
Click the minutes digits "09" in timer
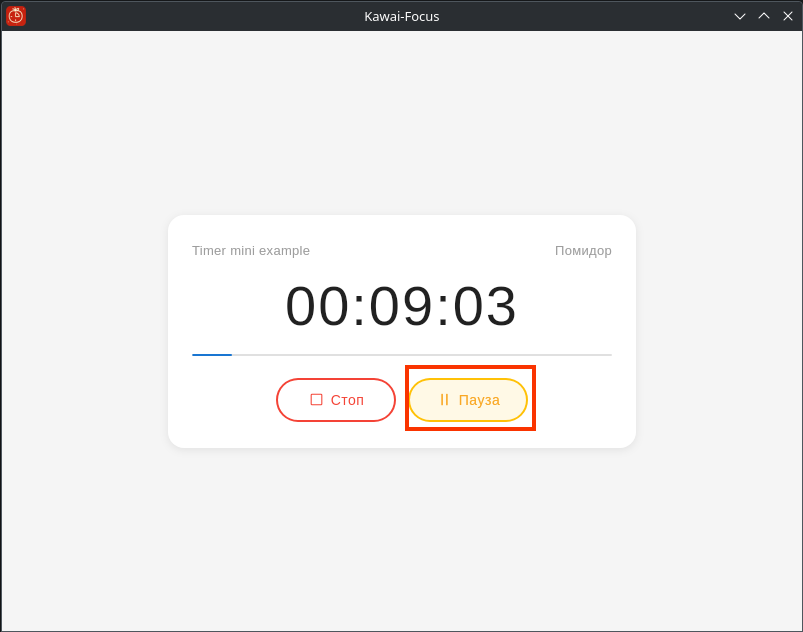tap(401, 306)
